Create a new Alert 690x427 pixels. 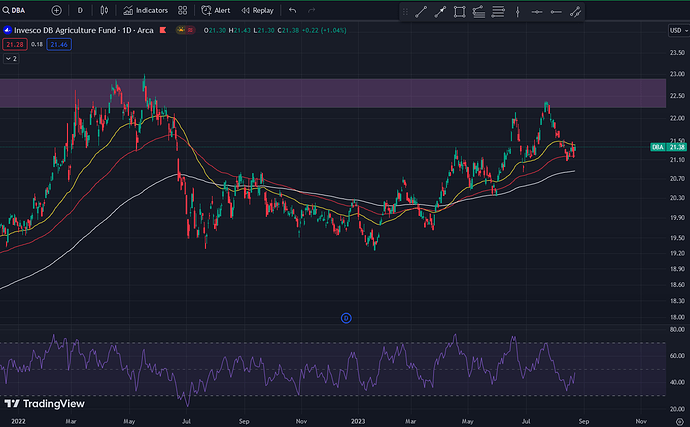click(215, 10)
